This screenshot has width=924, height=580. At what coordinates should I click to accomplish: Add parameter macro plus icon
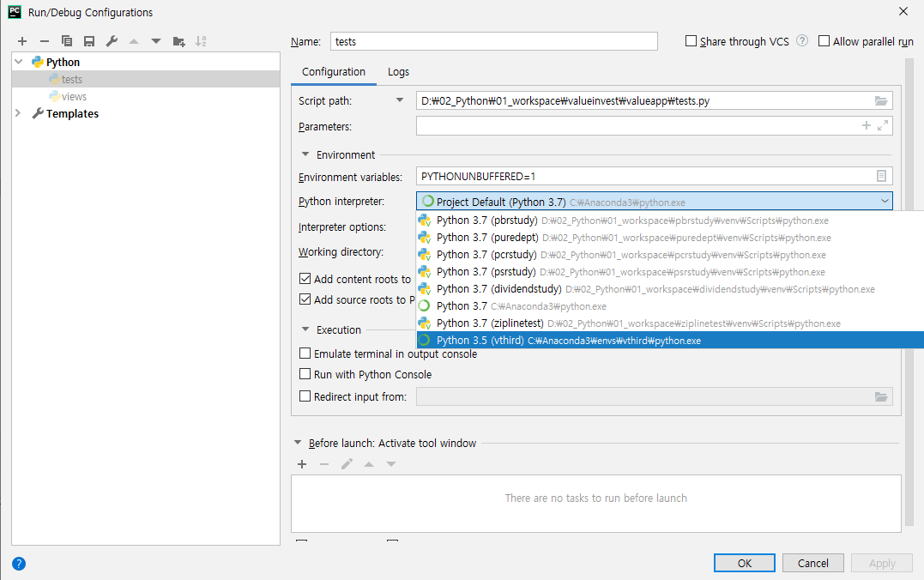point(867,125)
